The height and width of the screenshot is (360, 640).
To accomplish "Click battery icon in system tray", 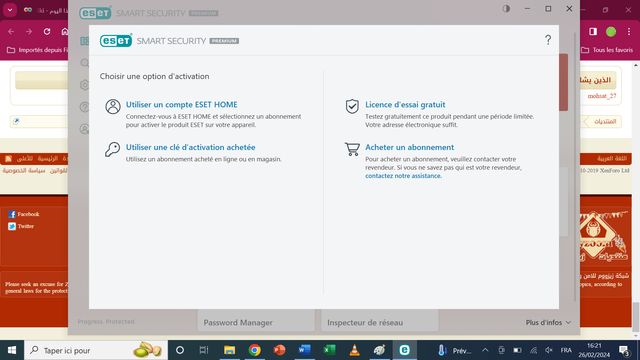I will (517, 350).
